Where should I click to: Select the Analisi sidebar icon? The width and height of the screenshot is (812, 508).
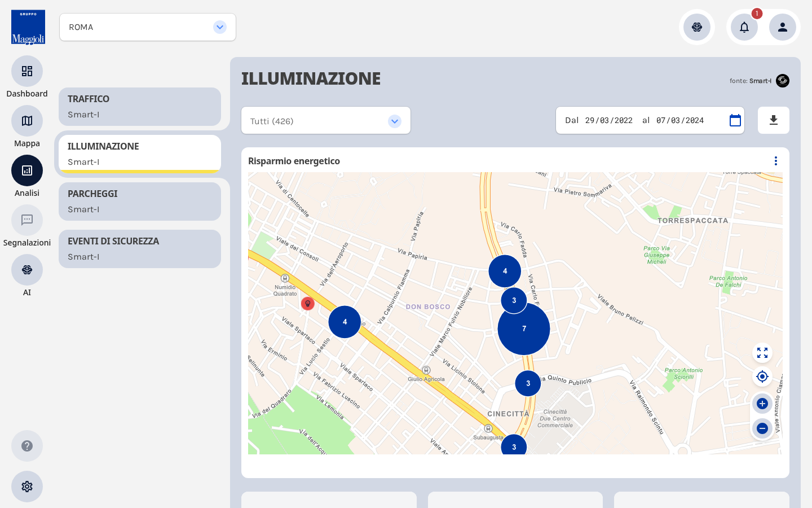pos(27,170)
